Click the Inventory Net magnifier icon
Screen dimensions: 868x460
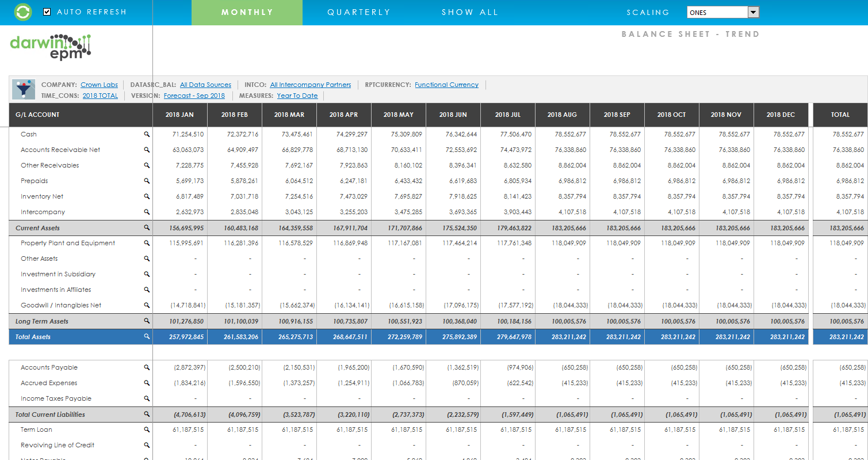(147, 196)
